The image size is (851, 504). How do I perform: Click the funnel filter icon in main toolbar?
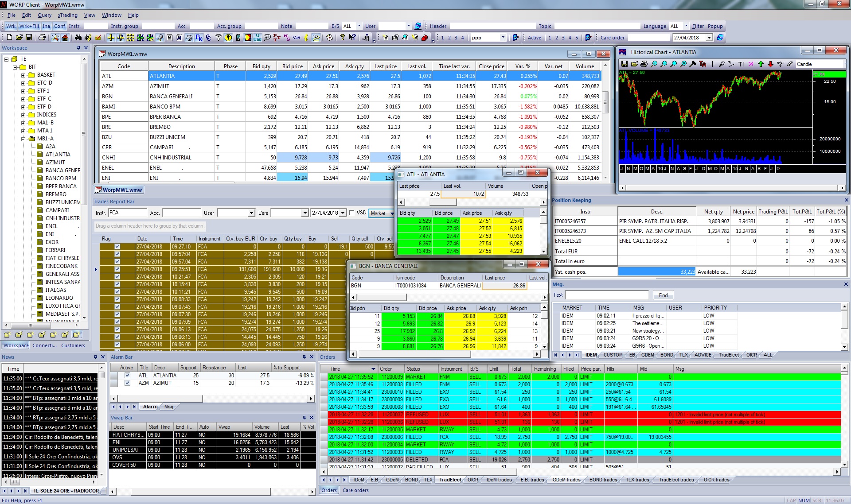tap(219, 38)
